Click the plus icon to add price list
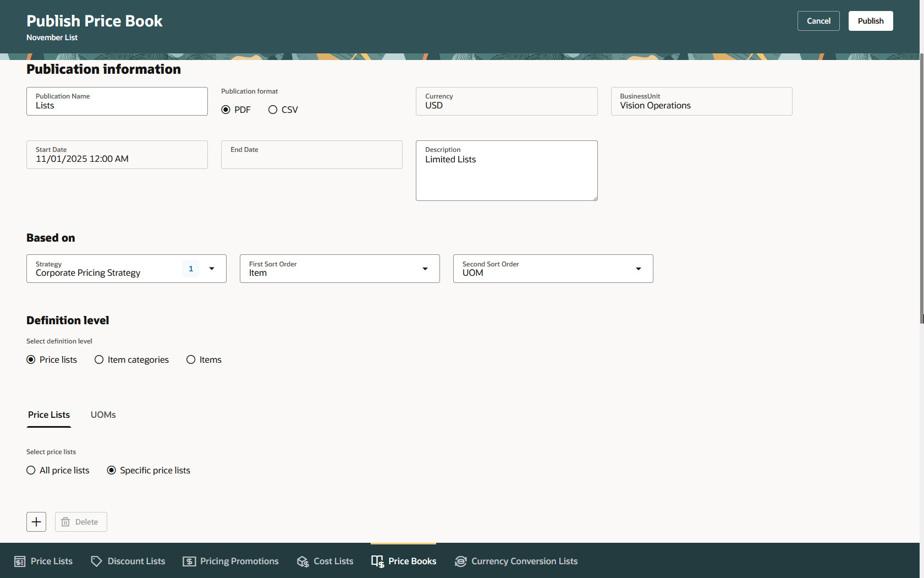Screen dimensions: 924x578 tap(36, 522)
